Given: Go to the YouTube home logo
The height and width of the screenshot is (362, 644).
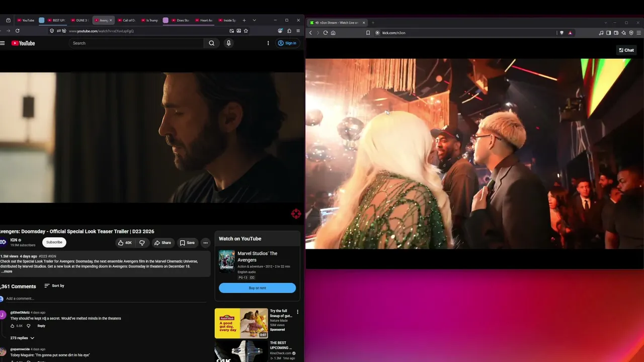Looking at the screenshot, I should (x=23, y=43).
